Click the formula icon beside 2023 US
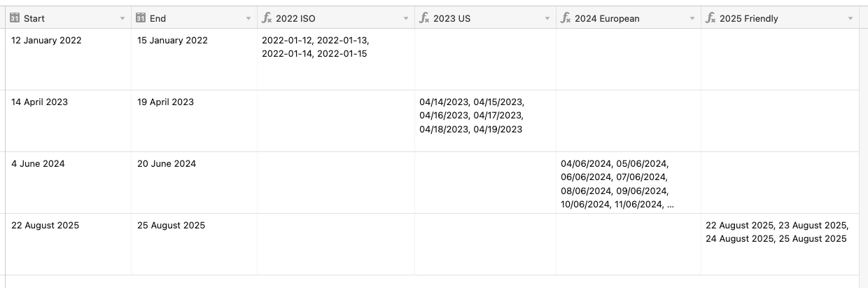 coord(424,18)
